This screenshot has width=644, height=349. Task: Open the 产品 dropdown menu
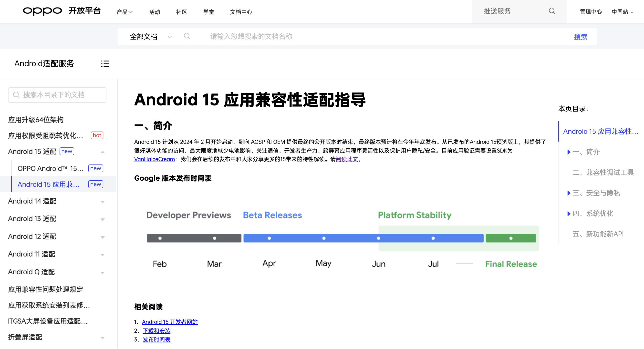point(125,12)
